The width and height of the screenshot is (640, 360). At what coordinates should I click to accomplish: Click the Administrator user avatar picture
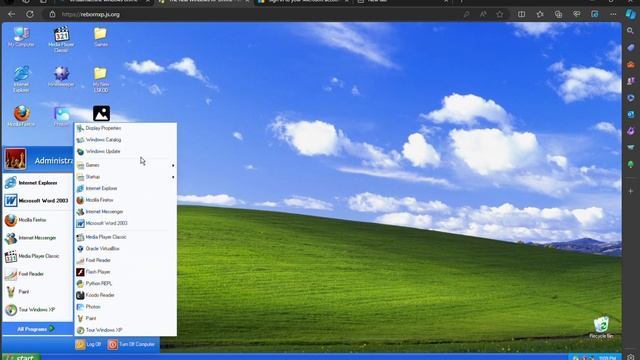point(16,159)
